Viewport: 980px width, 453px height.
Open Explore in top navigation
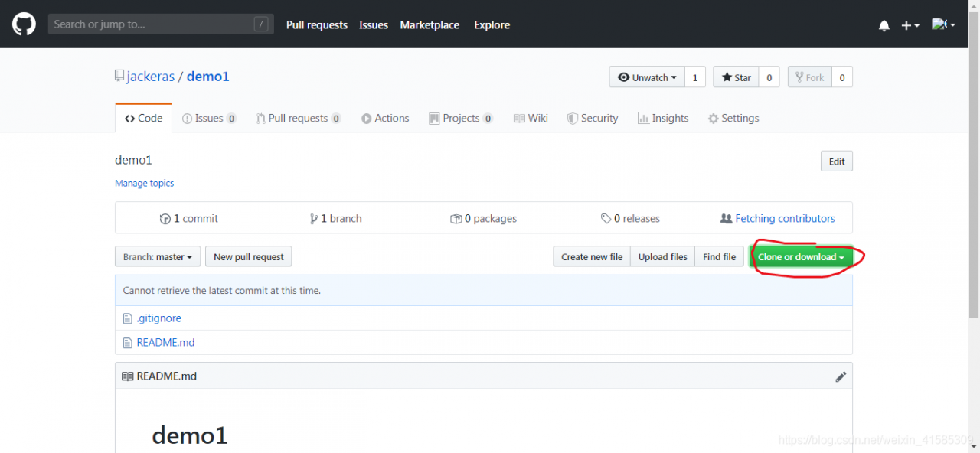pyautogui.click(x=492, y=25)
